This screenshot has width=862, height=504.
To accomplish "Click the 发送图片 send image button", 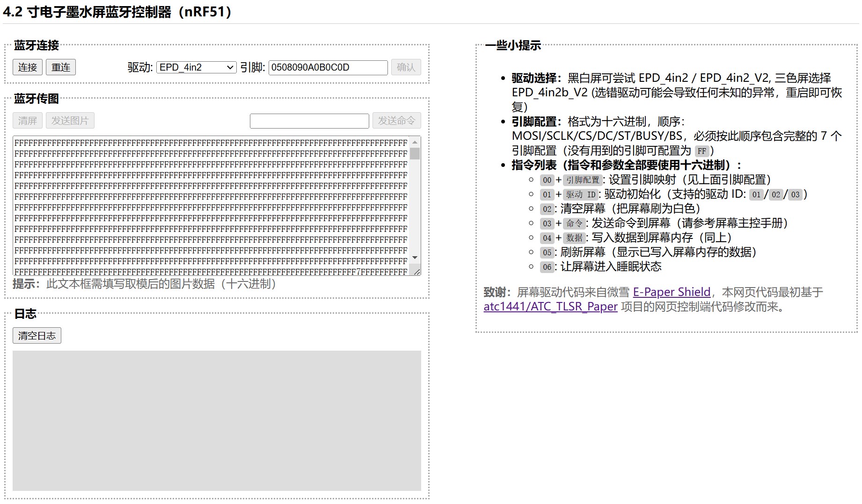I will click(x=70, y=121).
